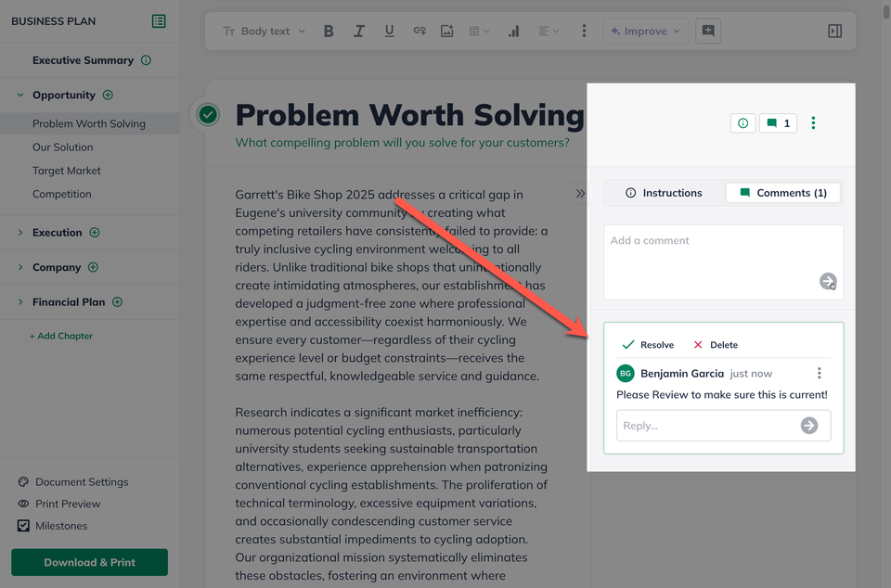This screenshot has width=891, height=588.
Task: Click the instructions info icon in header
Action: coord(742,123)
